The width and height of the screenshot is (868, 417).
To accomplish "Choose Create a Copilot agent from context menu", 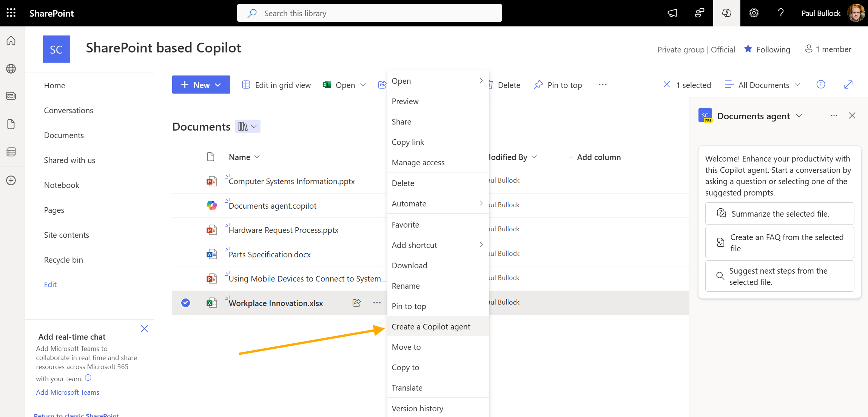I will [x=431, y=326].
